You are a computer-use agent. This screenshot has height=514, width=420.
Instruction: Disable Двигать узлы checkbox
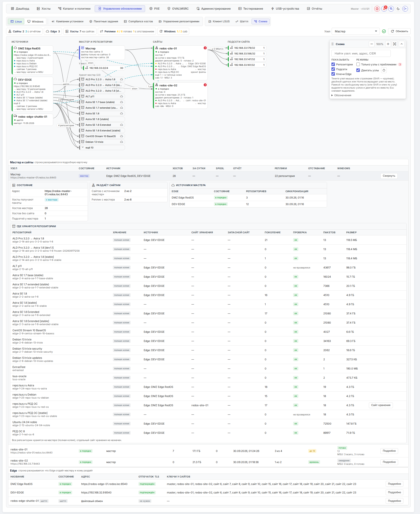coord(358,70)
